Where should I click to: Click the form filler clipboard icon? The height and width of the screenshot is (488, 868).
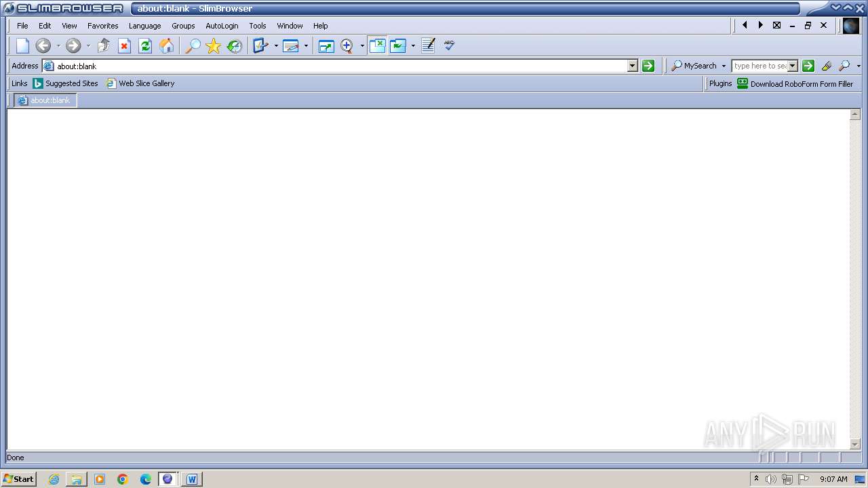point(260,45)
